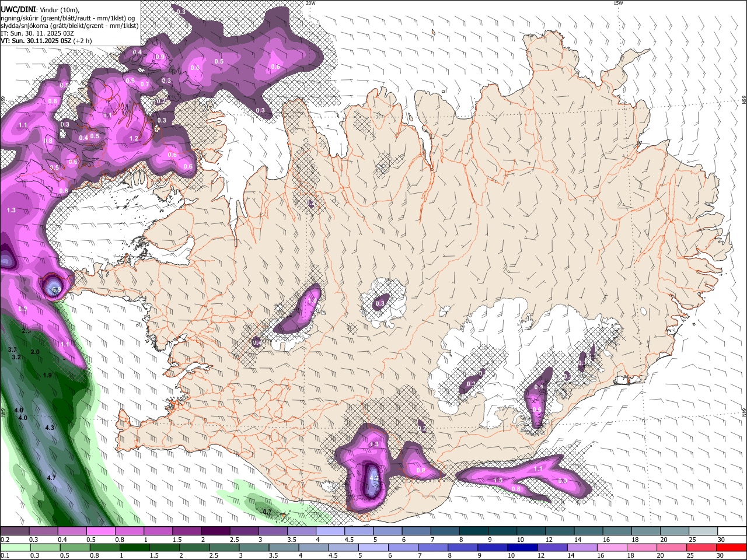Click the '4.7' rain value on the map
The image size is (747, 560).
pos(51,478)
